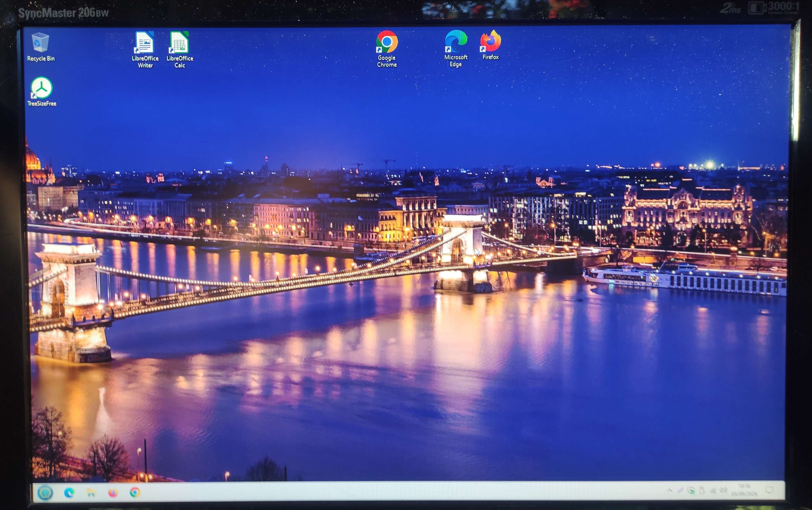Click the green-badged globe tray icon

(x=691, y=491)
